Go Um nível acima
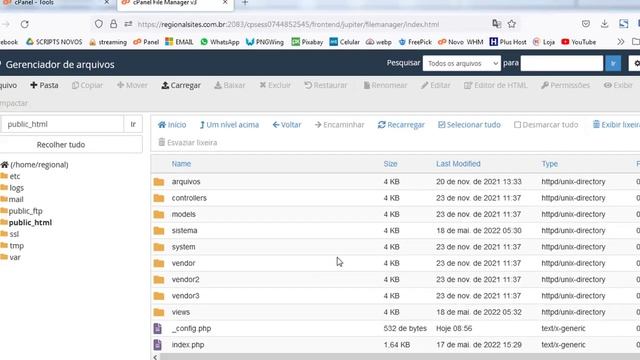 (229, 125)
